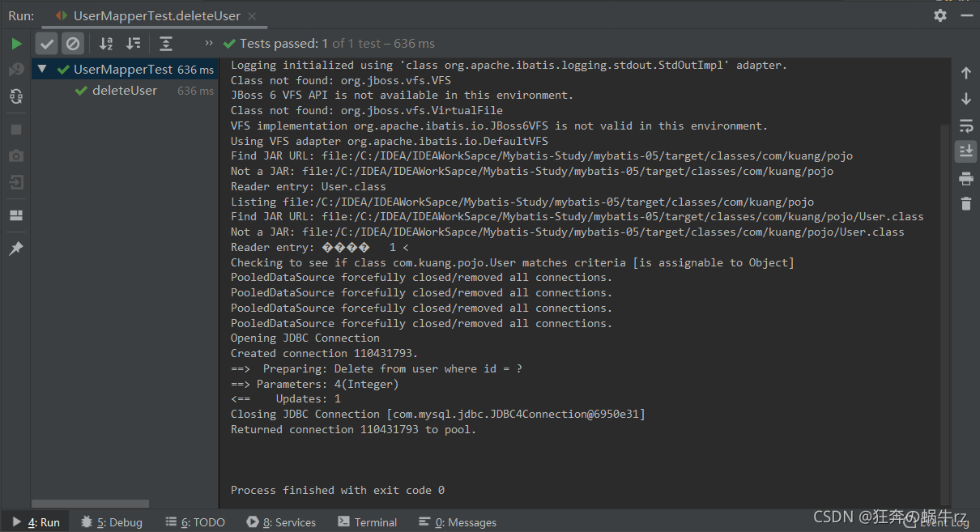Go down the stack trace arrow
The image size is (980, 532).
pyautogui.click(x=966, y=99)
